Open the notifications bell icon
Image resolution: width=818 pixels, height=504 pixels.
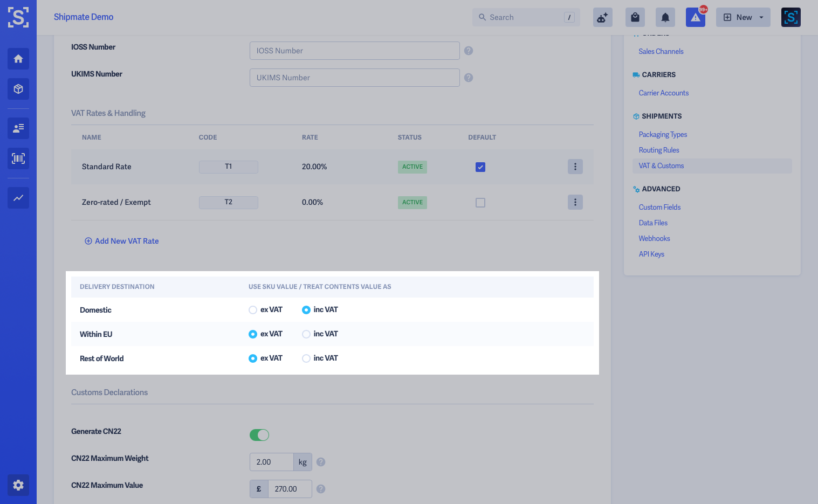665,17
